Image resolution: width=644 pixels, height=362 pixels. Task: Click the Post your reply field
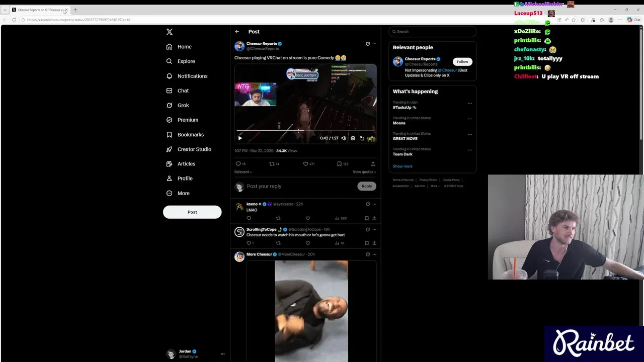click(x=300, y=187)
